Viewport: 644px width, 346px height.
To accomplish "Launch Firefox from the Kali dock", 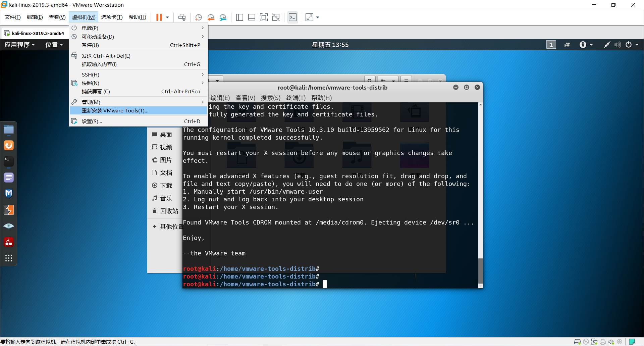I will (x=9, y=145).
